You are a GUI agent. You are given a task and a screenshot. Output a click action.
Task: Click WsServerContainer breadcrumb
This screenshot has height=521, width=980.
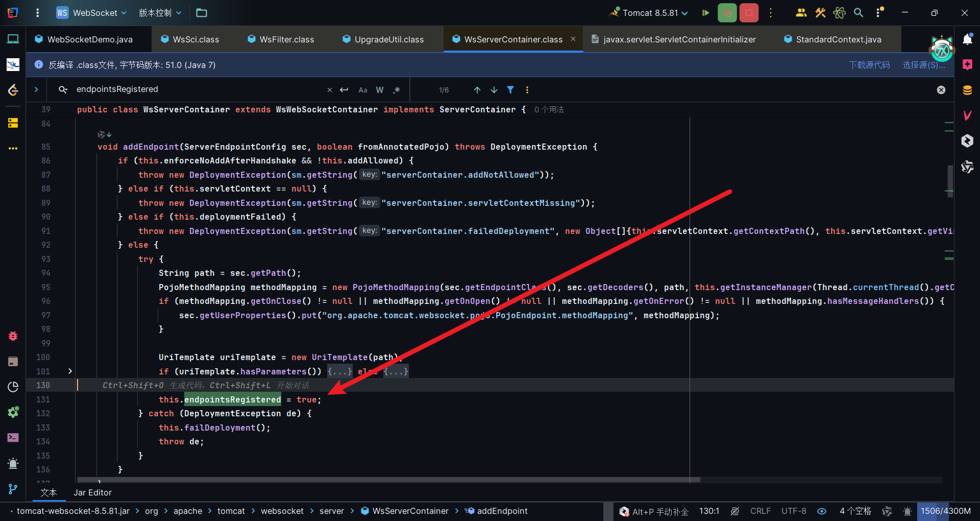click(x=405, y=511)
